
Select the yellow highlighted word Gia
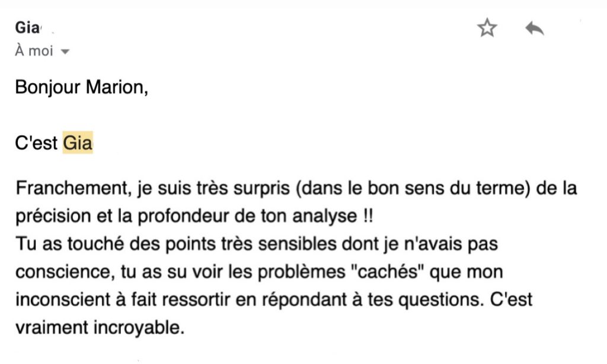(x=78, y=142)
